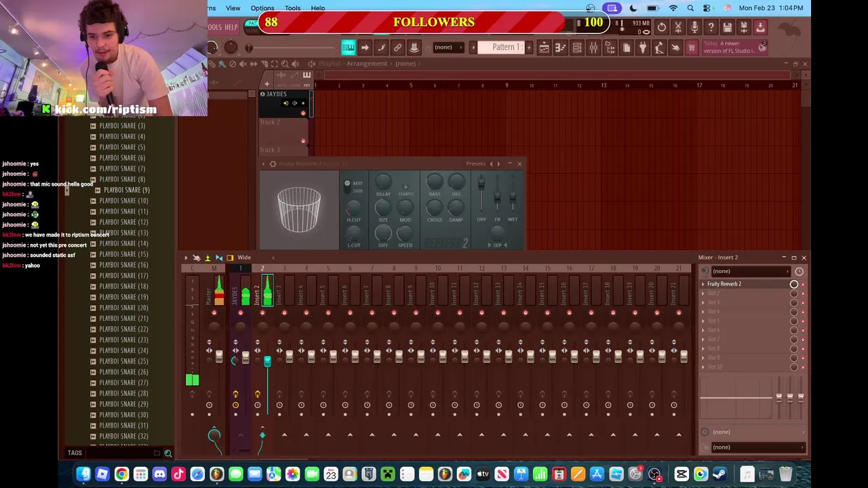Click the Presets label in Reeverb
868x488 pixels.
475,164
